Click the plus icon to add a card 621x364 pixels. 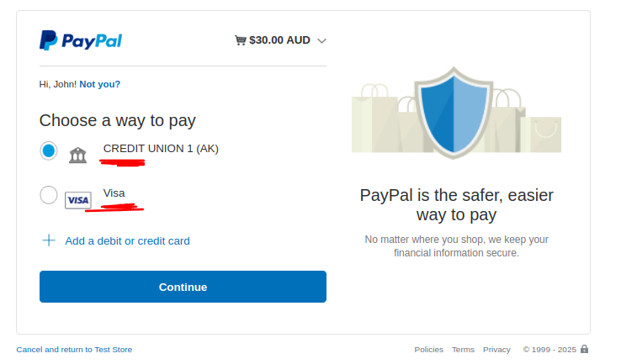click(x=49, y=240)
